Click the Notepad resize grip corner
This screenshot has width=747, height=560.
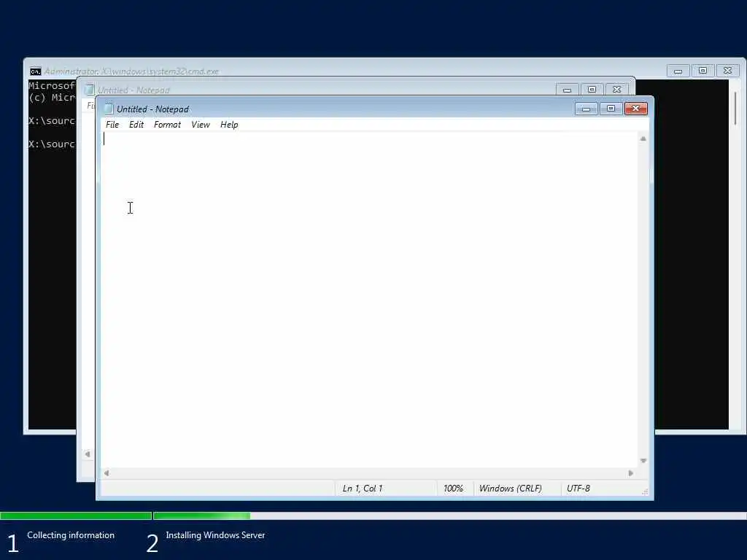[645, 492]
